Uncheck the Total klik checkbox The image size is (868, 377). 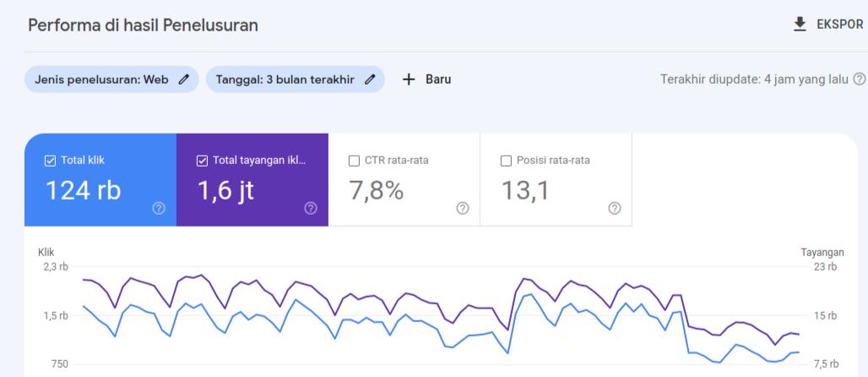point(50,161)
